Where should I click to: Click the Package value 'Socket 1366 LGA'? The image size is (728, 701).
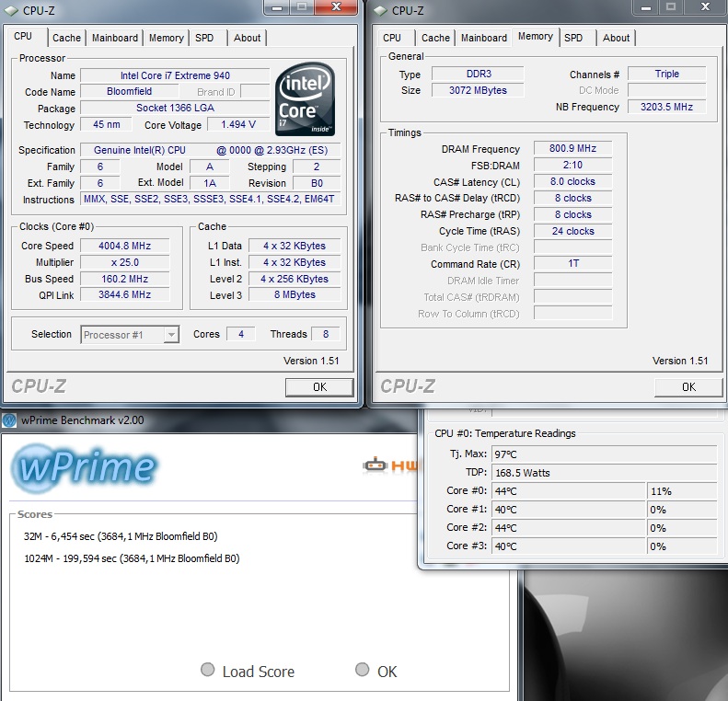(x=175, y=109)
